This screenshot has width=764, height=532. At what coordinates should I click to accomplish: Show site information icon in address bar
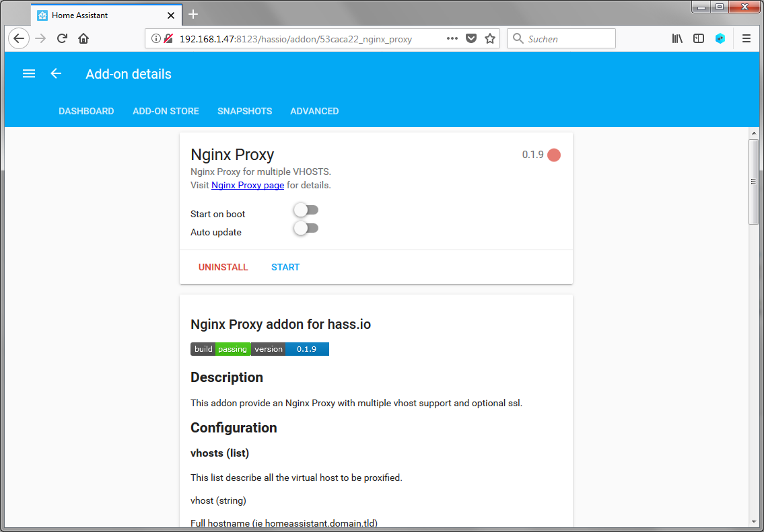[155, 38]
